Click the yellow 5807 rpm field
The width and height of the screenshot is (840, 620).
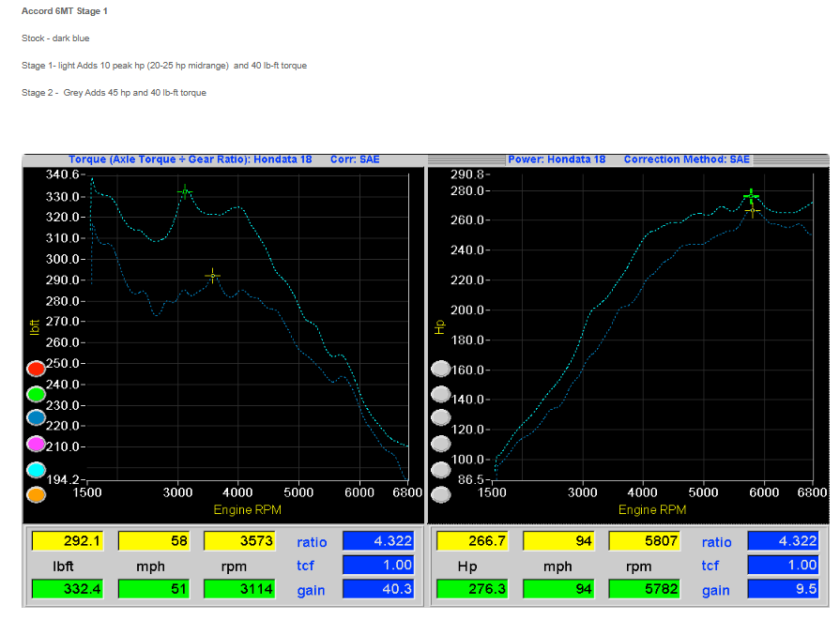pos(644,541)
